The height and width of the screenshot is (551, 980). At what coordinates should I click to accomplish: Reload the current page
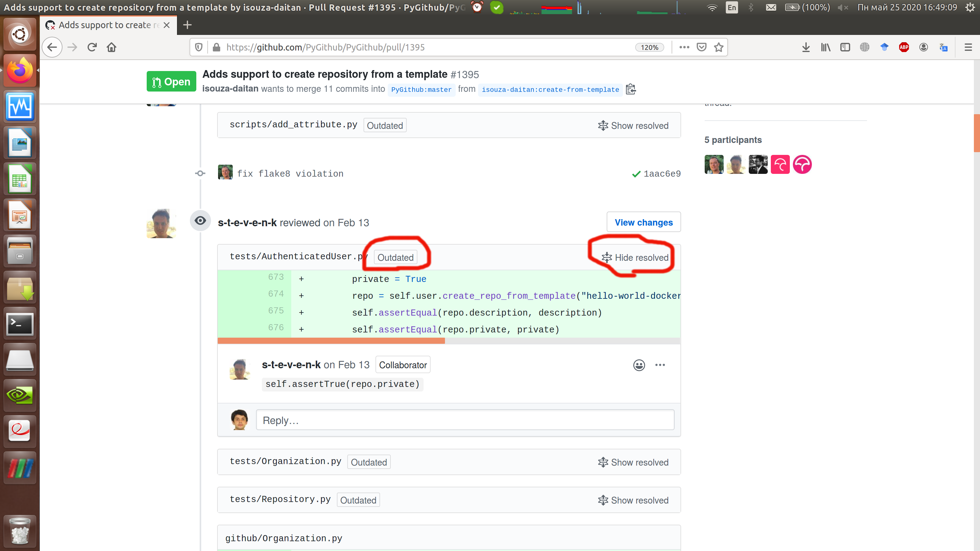point(92,47)
